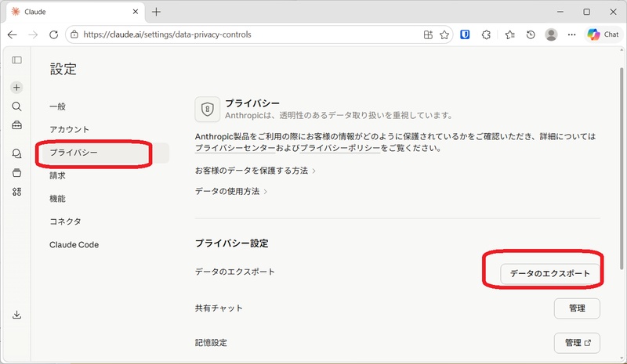Open the 一般 settings section

pyautogui.click(x=57, y=106)
